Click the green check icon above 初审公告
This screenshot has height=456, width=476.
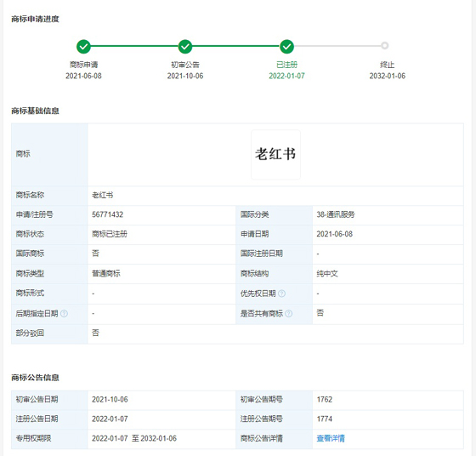185,47
